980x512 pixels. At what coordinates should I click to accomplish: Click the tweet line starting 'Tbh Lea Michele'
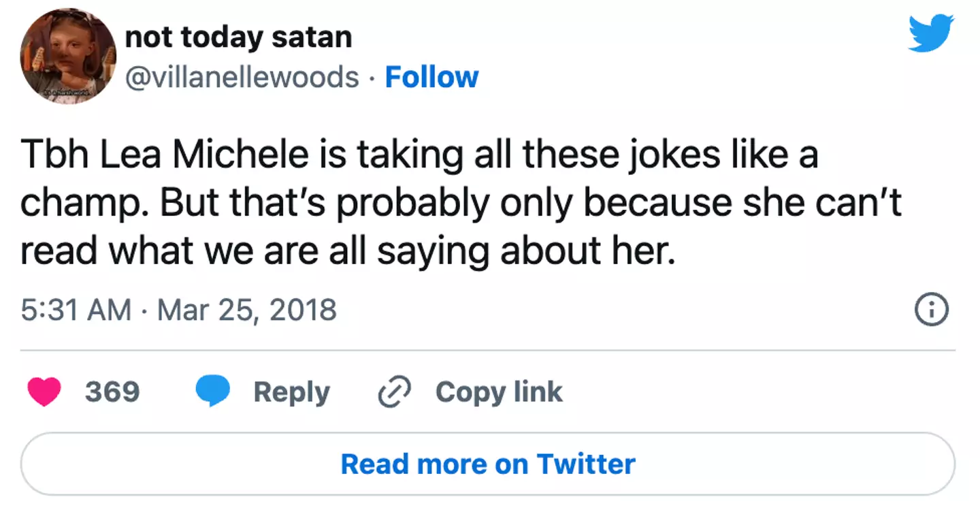(419, 155)
